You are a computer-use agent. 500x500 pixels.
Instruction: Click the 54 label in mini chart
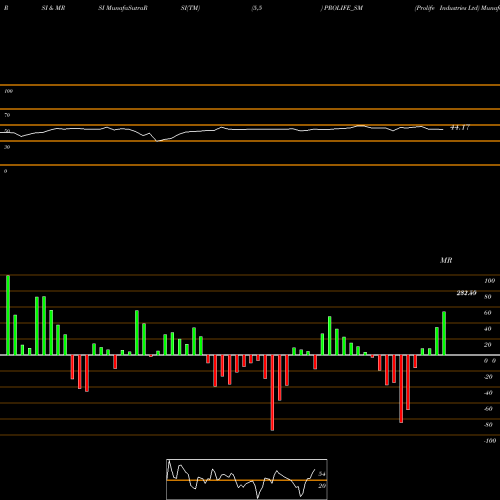[x=322, y=474]
